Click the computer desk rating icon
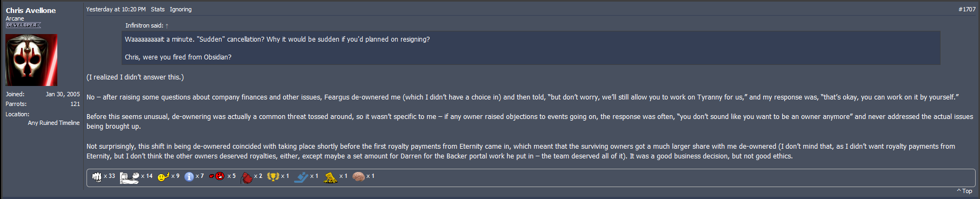Screen dimensions: 980x199 click(130, 177)
